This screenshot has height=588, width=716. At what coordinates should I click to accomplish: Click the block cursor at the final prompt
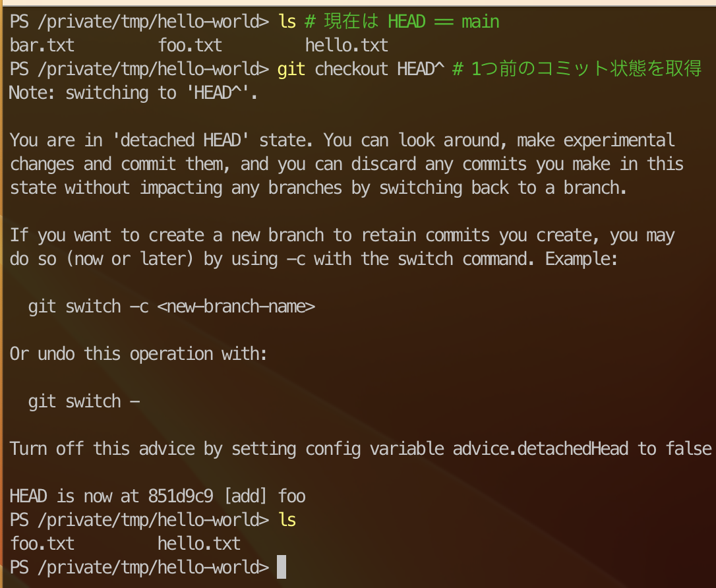[x=282, y=566]
